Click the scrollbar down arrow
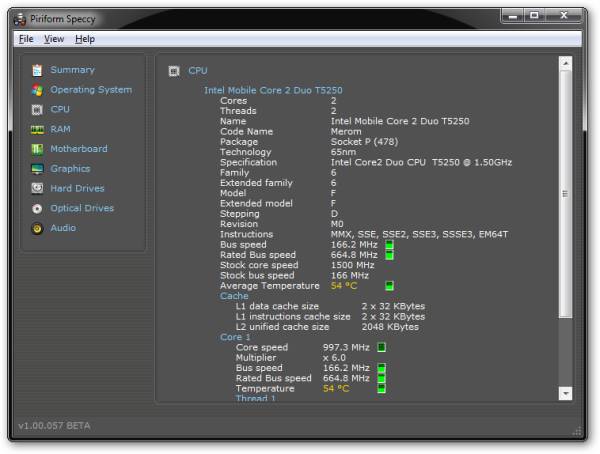 (x=566, y=394)
